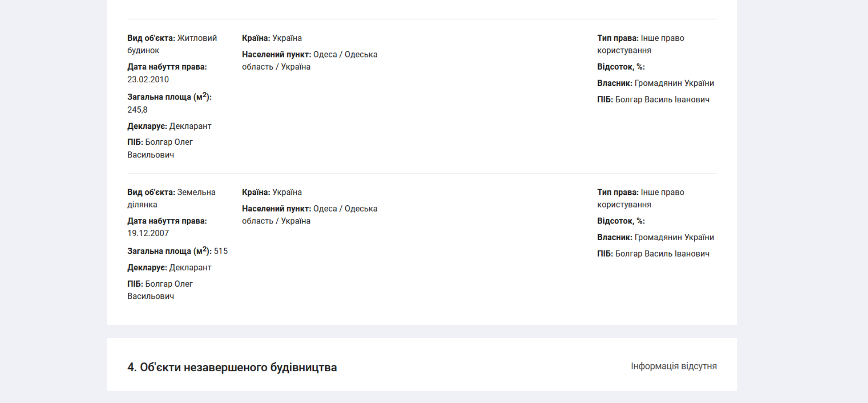
Task: Click "Населений пункт" label in the land plot record
Action: (x=276, y=209)
